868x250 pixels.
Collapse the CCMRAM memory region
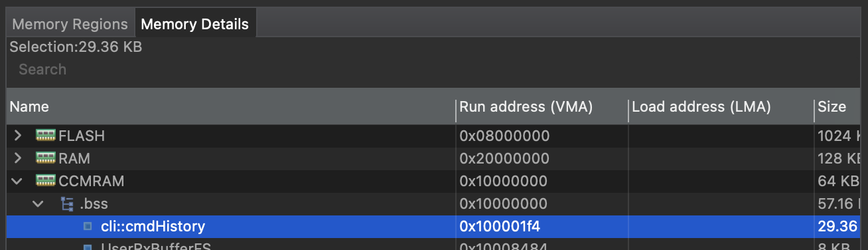point(18,181)
